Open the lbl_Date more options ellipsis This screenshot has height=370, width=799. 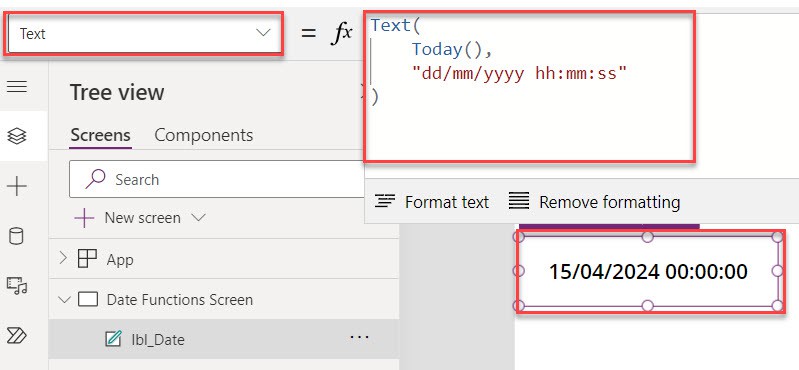pyautogui.click(x=359, y=337)
